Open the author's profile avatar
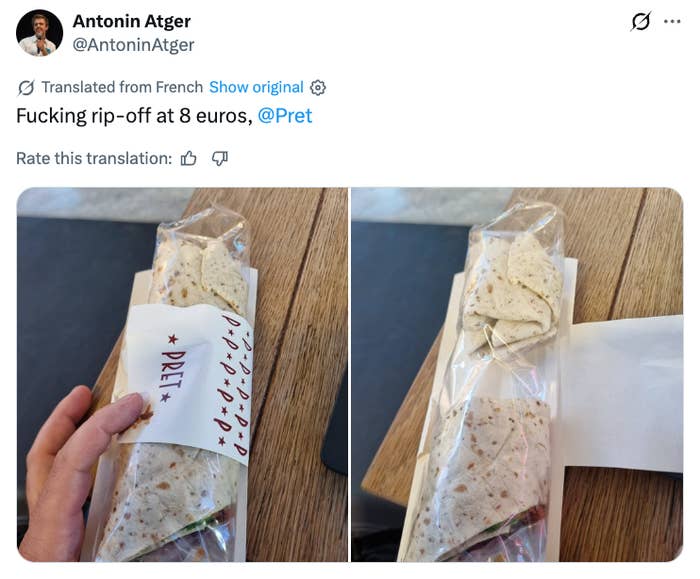Screen dimensions: 700x579 39,33
